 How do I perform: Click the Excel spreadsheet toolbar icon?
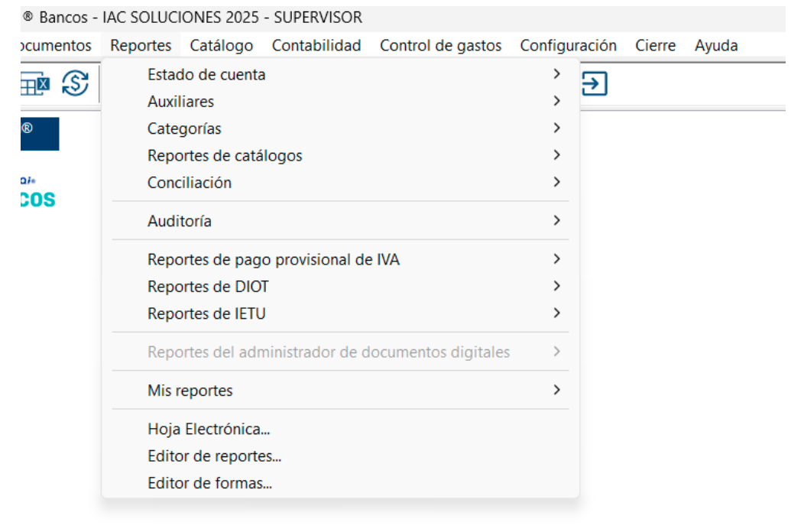[x=35, y=84]
